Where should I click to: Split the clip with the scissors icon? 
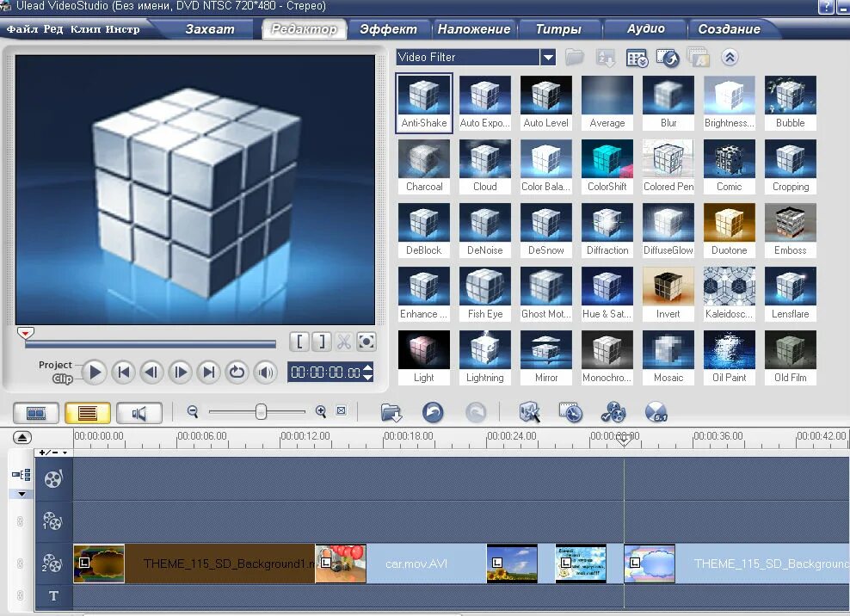pyautogui.click(x=342, y=342)
